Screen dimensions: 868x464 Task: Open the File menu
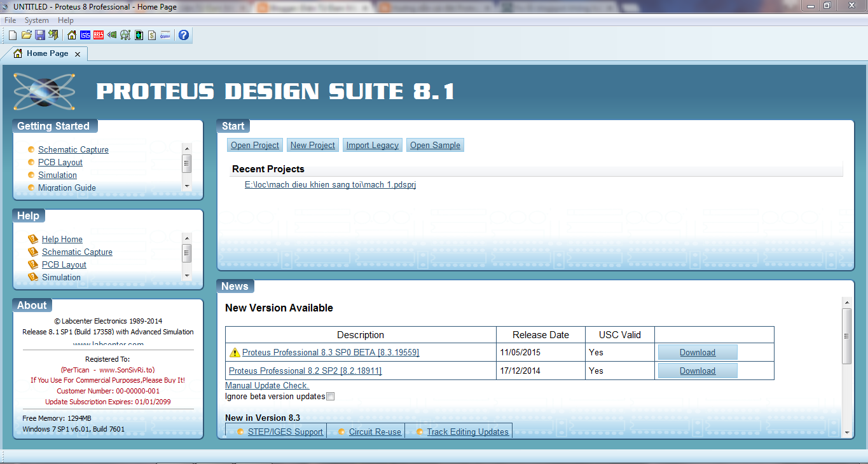pyautogui.click(x=10, y=20)
